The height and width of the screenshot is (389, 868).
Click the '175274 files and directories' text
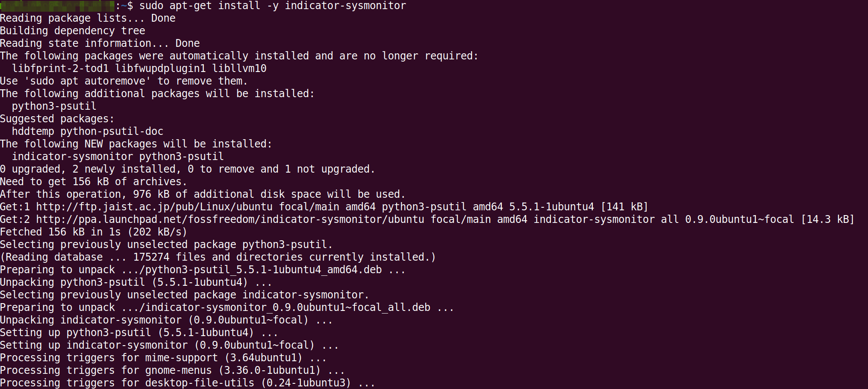pos(218,257)
